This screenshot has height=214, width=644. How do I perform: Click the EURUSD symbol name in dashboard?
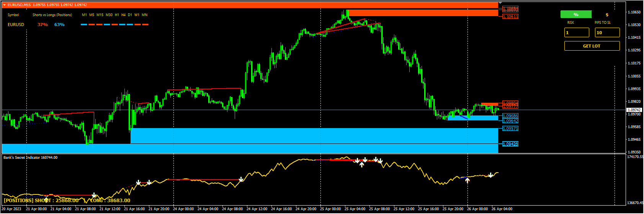(16, 25)
